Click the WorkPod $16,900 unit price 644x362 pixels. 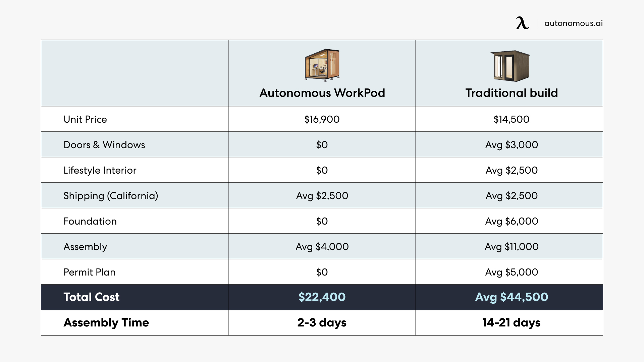(322, 119)
